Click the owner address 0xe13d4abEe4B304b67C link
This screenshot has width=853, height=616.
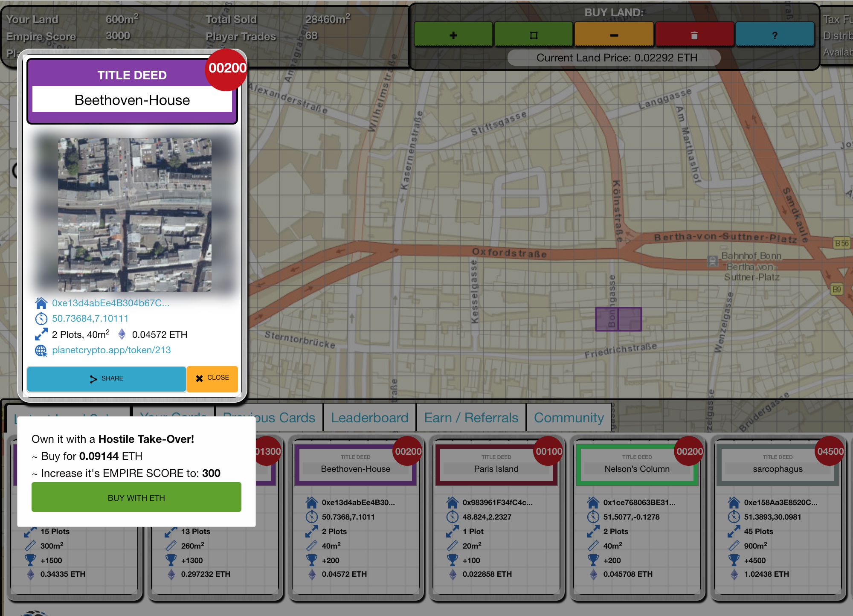click(x=110, y=303)
